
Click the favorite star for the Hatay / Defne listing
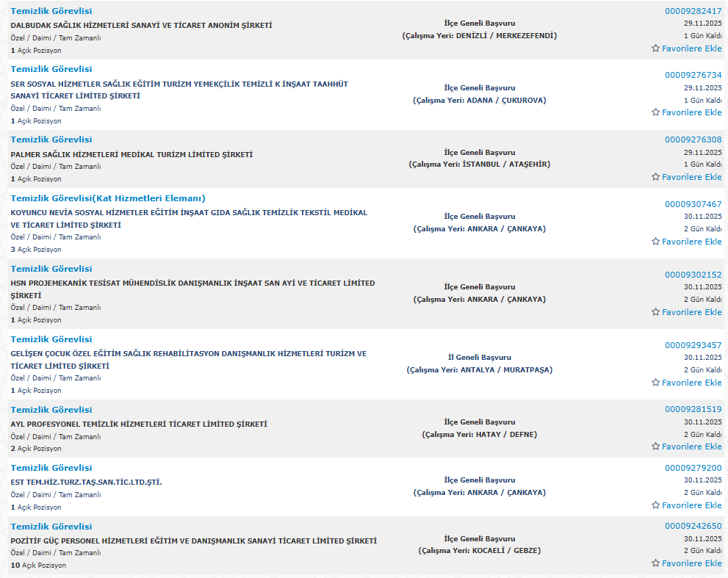[655, 447]
